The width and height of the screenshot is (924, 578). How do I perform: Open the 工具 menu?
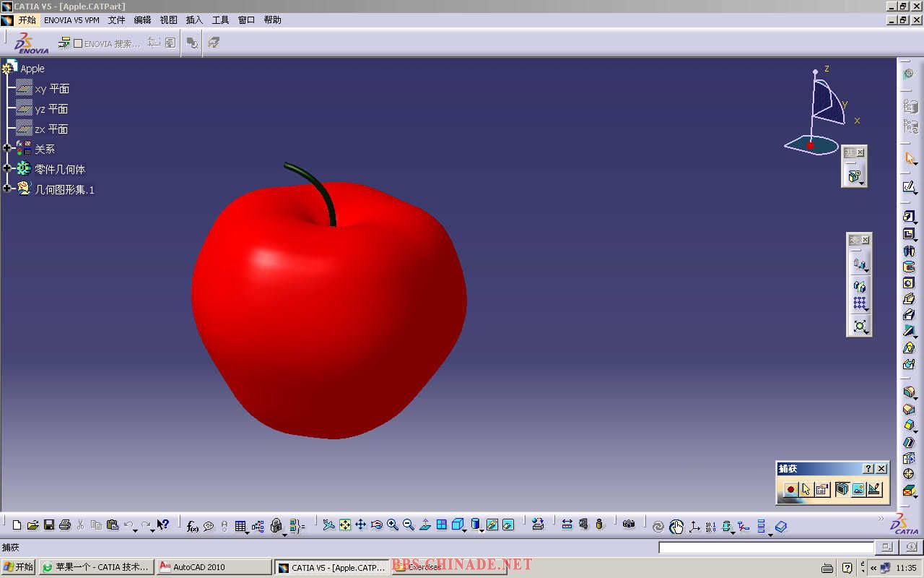tap(220, 20)
